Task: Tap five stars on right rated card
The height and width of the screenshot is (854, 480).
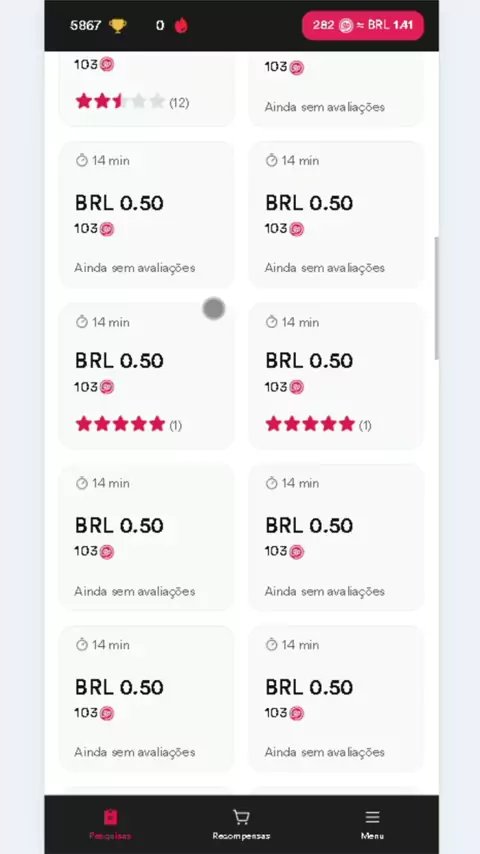Action: [x=310, y=424]
